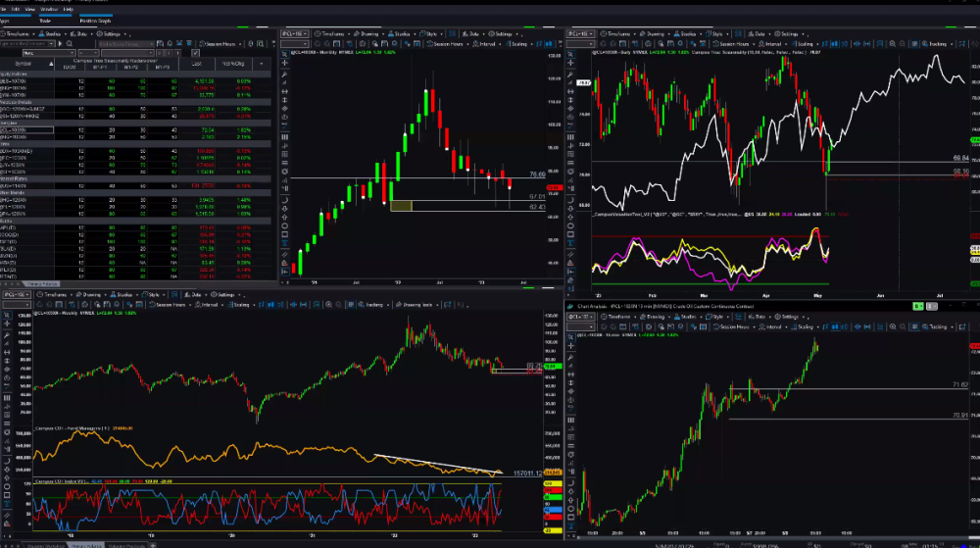Sort RadarScreen by Net %Chg column header
Screen dimensions: 980x548
[x=233, y=64]
